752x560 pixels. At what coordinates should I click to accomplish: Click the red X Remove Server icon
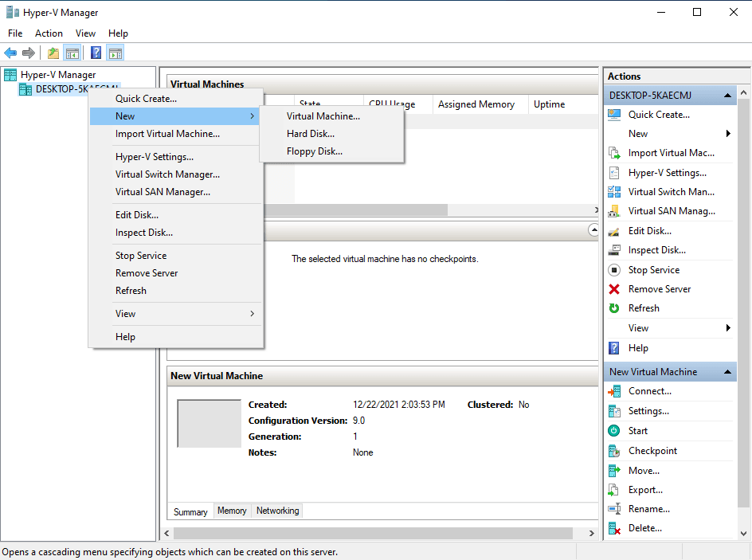click(614, 289)
